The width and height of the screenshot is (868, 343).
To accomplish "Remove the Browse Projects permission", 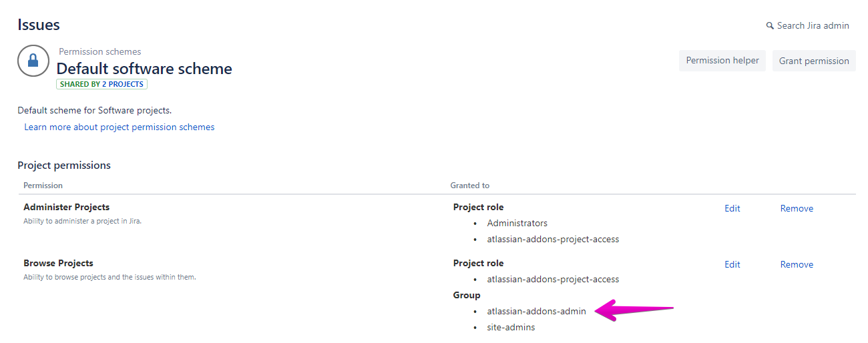I will pyautogui.click(x=797, y=264).
